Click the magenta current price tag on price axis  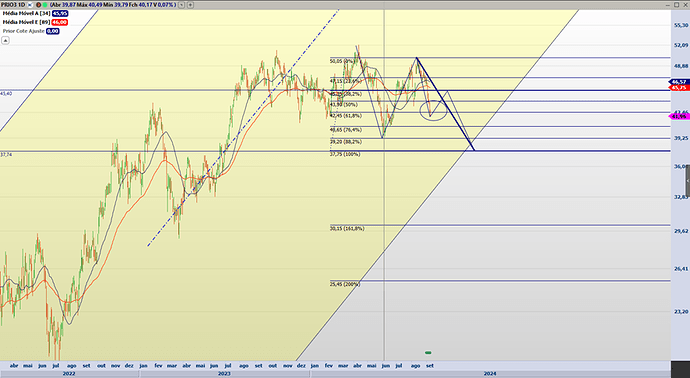pos(679,117)
